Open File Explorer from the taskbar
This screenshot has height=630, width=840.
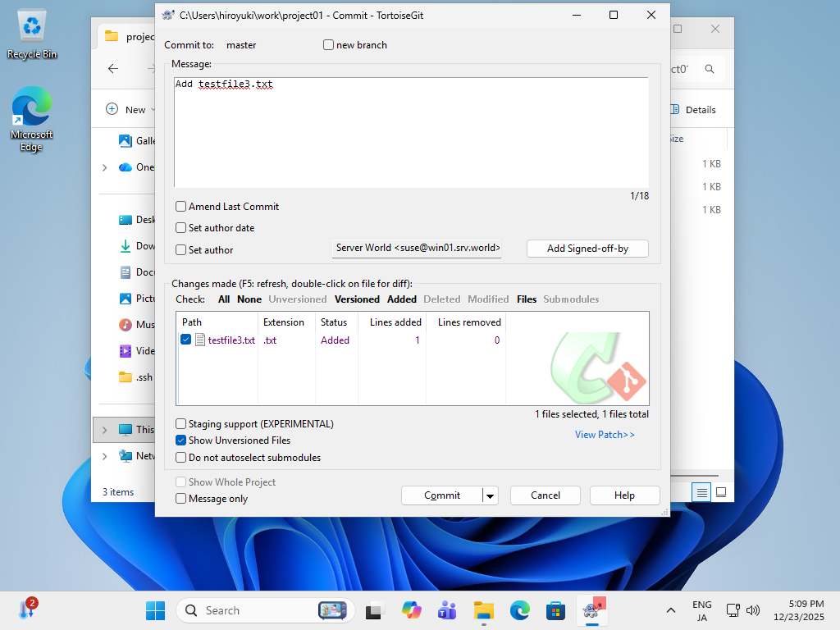pos(483,610)
